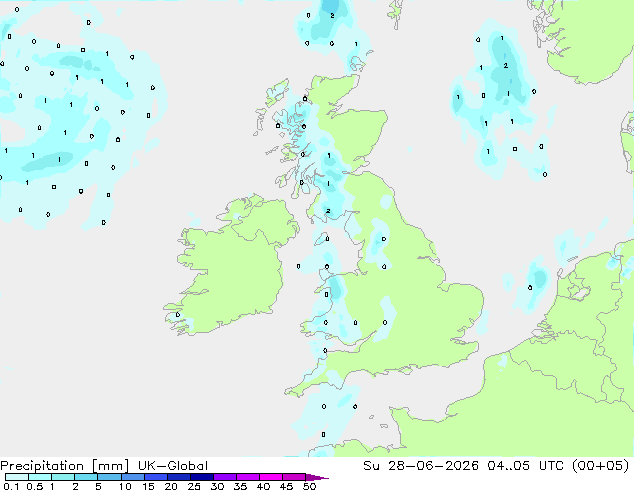Select the 2–5 mm legend swatch
The width and height of the screenshot is (634, 490).
(x=86, y=477)
